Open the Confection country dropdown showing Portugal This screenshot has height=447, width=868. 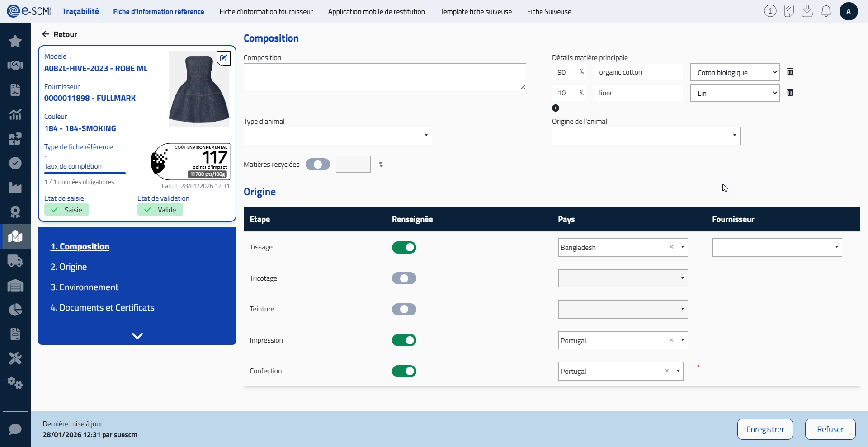coord(621,371)
